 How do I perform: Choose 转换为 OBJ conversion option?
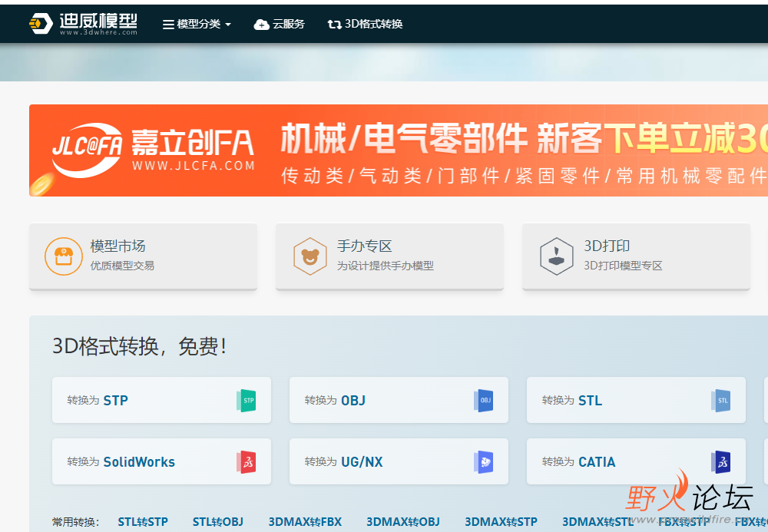click(399, 400)
